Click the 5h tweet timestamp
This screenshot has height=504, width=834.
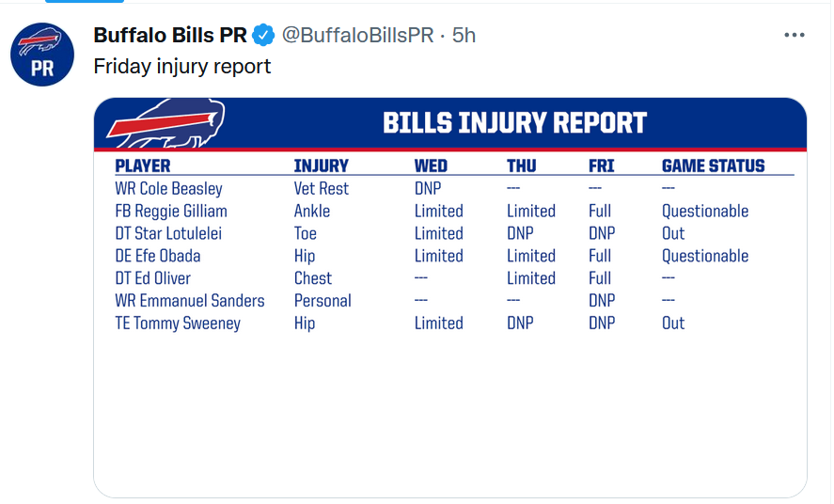click(x=464, y=35)
